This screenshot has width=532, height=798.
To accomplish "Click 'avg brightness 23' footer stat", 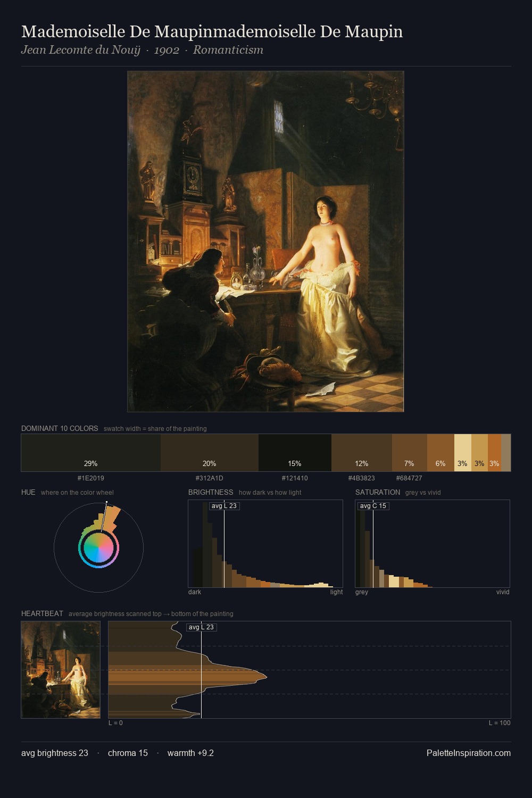I will click(x=55, y=753).
